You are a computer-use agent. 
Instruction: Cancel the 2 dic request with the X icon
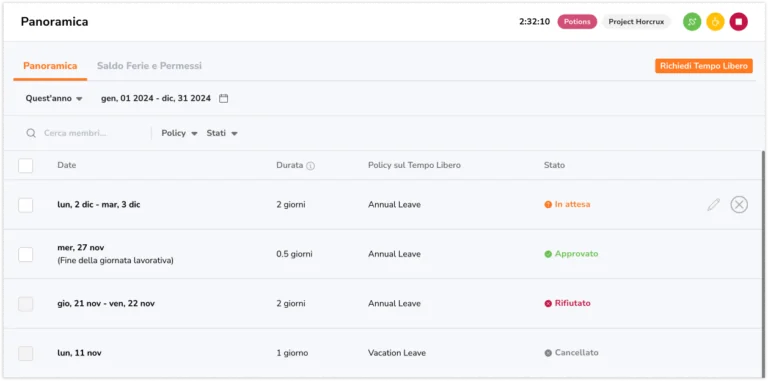point(739,204)
